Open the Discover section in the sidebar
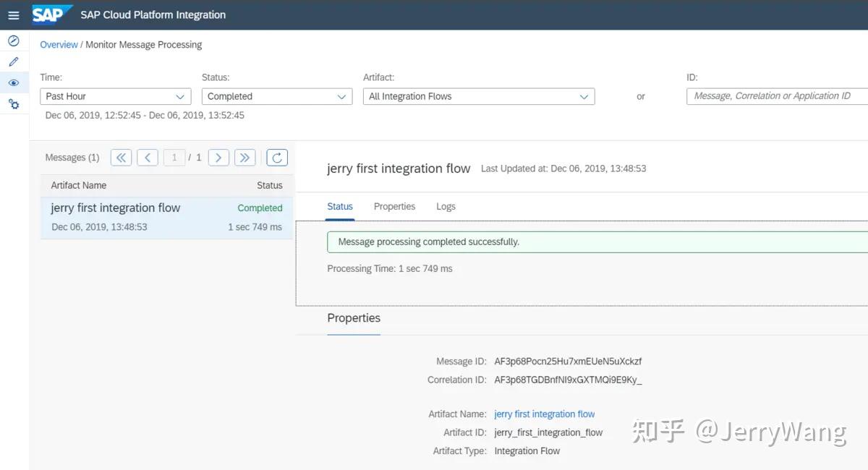Screen dimensions: 868x470 click(x=13, y=40)
